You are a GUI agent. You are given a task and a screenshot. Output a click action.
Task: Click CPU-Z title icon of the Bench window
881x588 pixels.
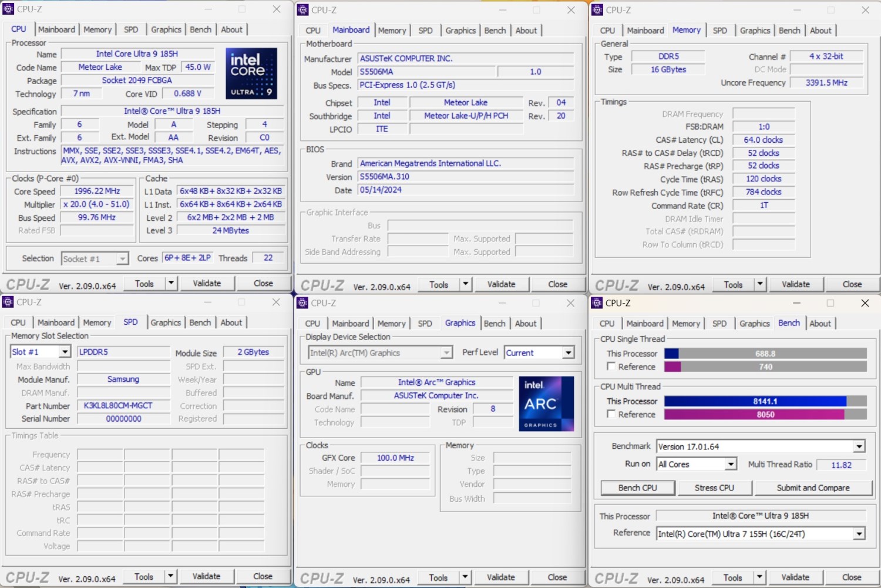tap(597, 303)
